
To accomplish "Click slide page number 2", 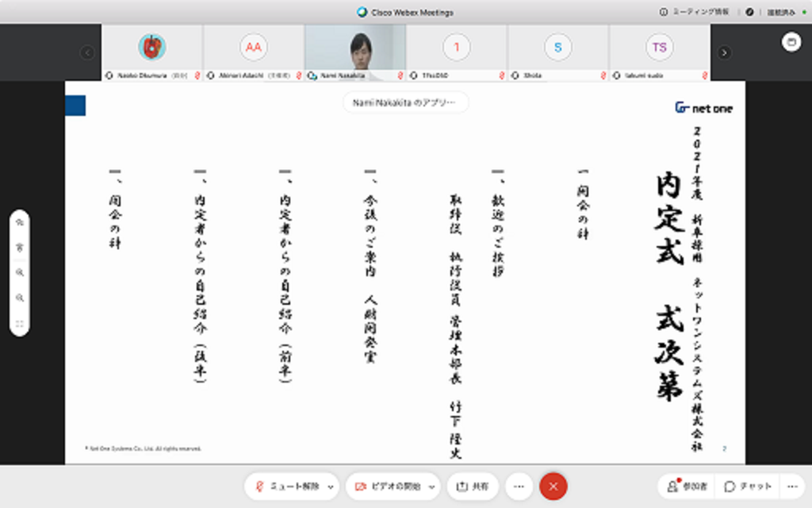I will click(x=725, y=448).
